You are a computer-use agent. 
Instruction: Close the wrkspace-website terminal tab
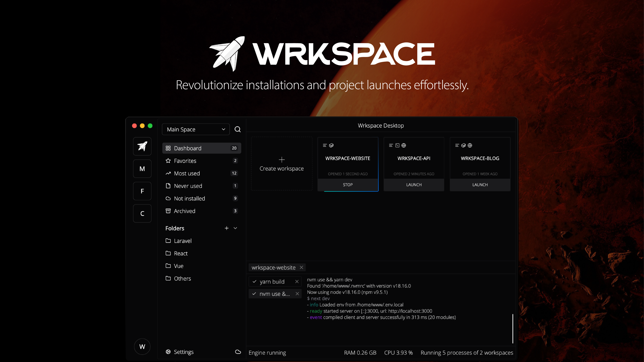(x=301, y=267)
